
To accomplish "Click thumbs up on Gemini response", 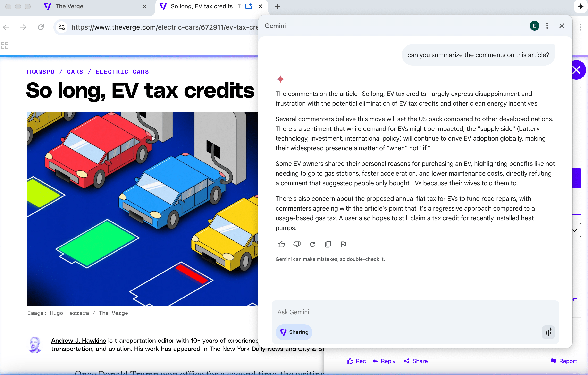I will [x=281, y=244].
